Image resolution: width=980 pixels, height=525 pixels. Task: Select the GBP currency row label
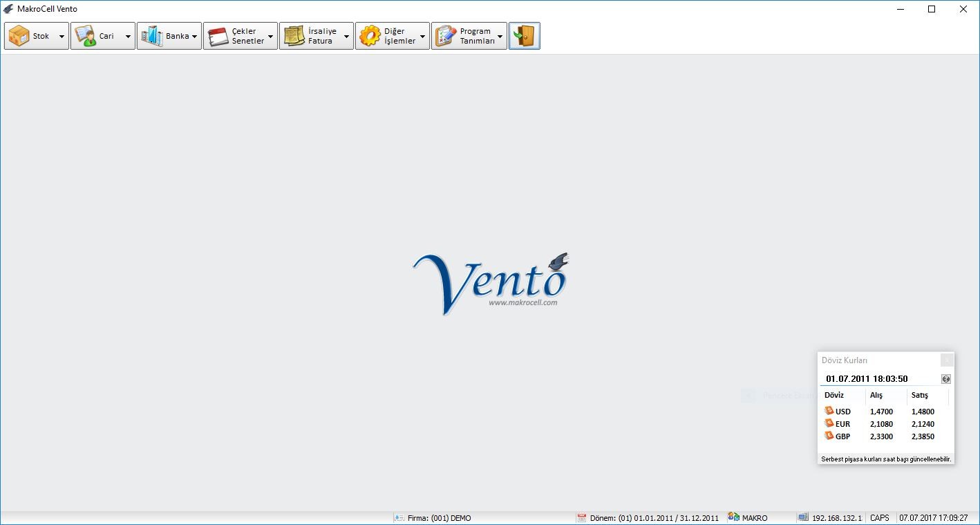tap(843, 436)
